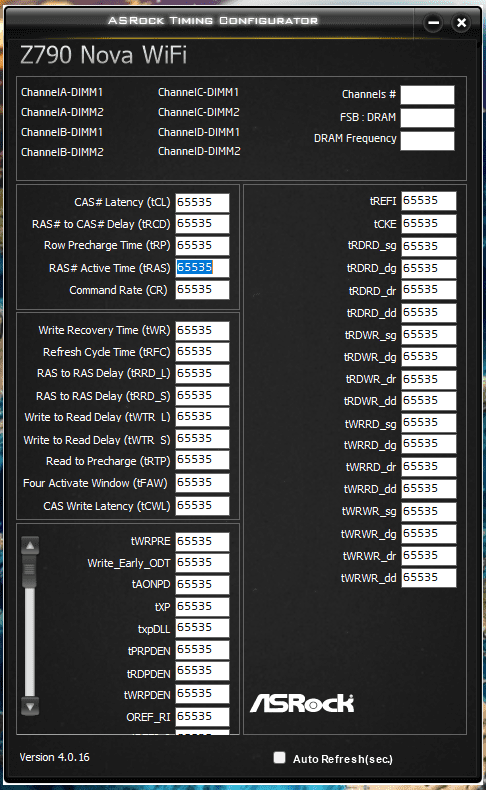486x790 pixels.
Task: Click the tCKE value field
Action: (429, 224)
